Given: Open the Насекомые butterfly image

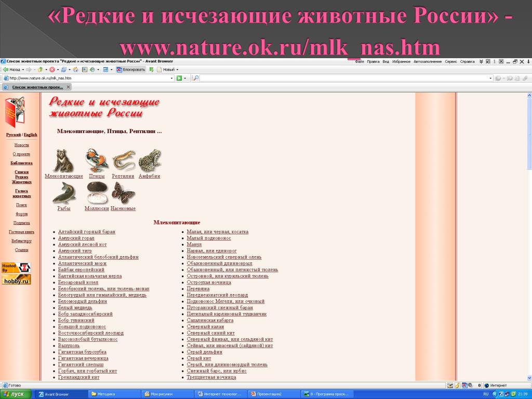Looking at the screenshot, I should tap(123, 193).
